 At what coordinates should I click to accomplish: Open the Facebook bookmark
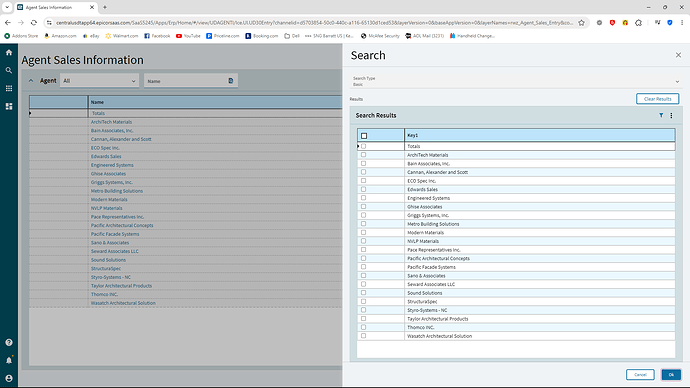coord(157,36)
